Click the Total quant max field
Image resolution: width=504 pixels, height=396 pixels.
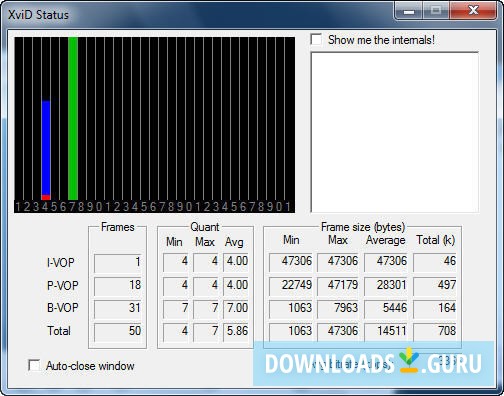(206, 332)
